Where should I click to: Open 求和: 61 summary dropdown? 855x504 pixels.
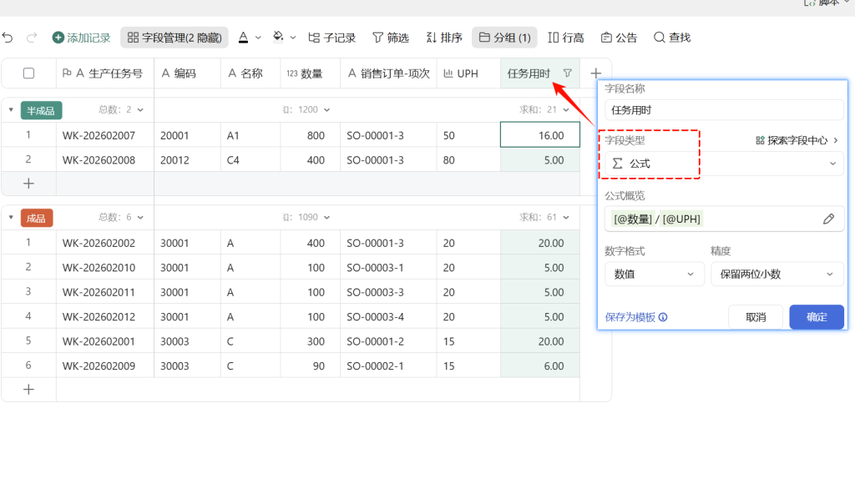pos(544,218)
